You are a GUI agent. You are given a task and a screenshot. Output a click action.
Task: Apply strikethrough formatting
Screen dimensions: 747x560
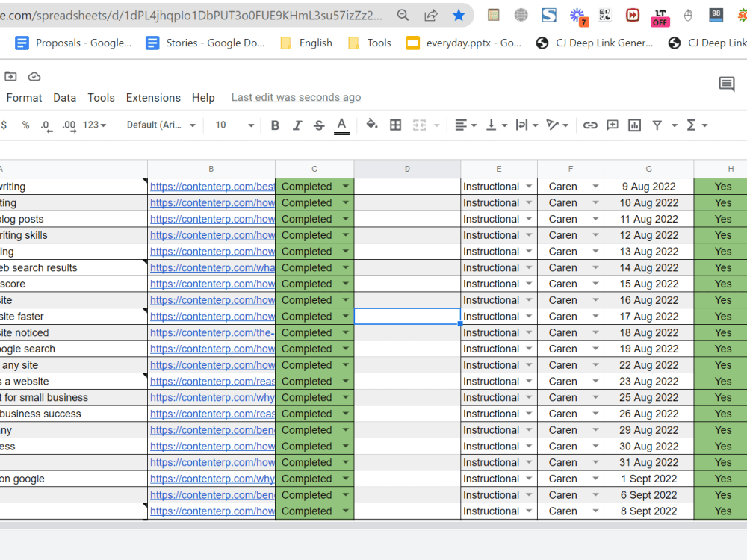pos(319,125)
